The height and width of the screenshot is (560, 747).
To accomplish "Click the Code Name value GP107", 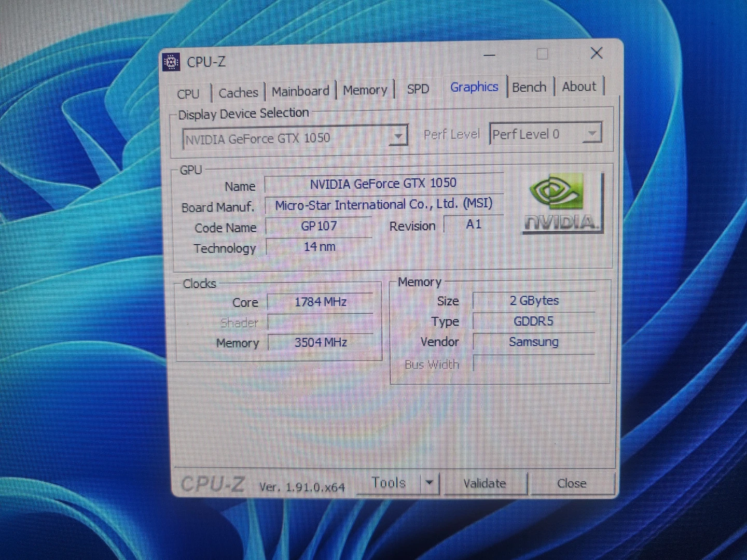I will tap(319, 226).
